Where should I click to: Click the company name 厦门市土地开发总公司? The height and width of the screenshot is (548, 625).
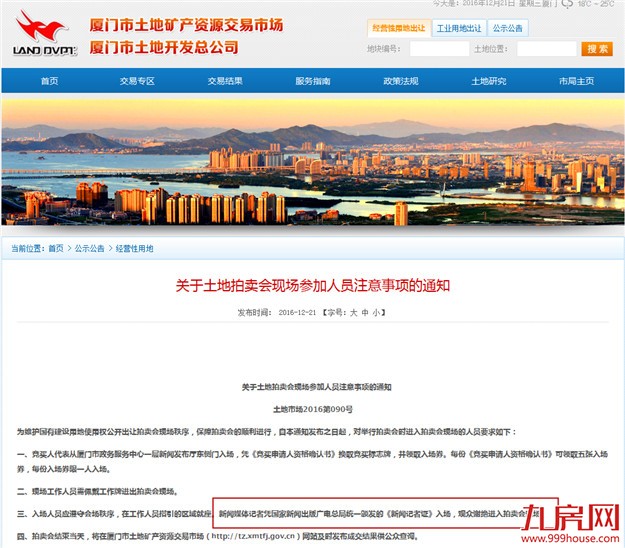pos(164,47)
